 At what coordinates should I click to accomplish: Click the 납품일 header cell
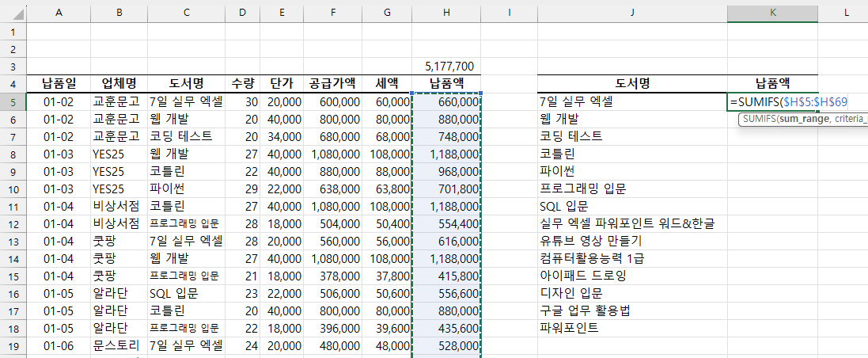click(58, 84)
